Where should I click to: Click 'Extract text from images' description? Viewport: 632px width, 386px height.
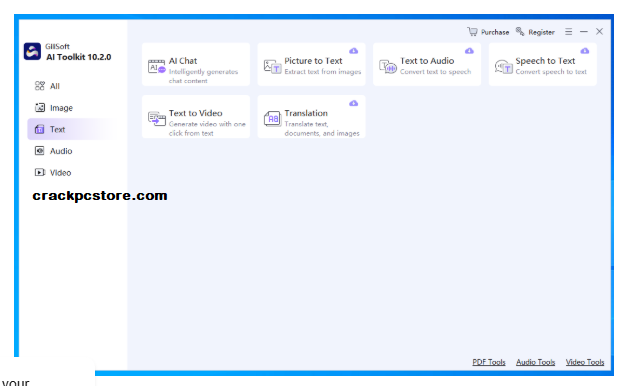pos(322,72)
